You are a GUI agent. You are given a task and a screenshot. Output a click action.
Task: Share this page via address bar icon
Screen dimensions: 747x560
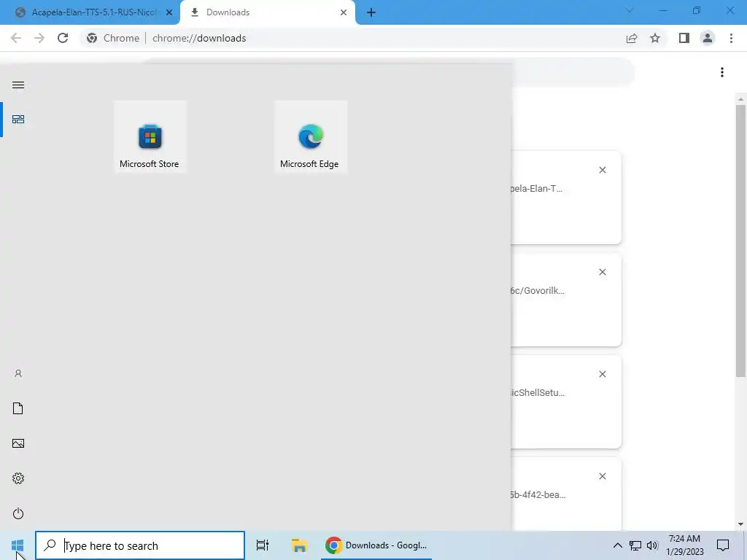pyautogui.click(x=632, y=38)
